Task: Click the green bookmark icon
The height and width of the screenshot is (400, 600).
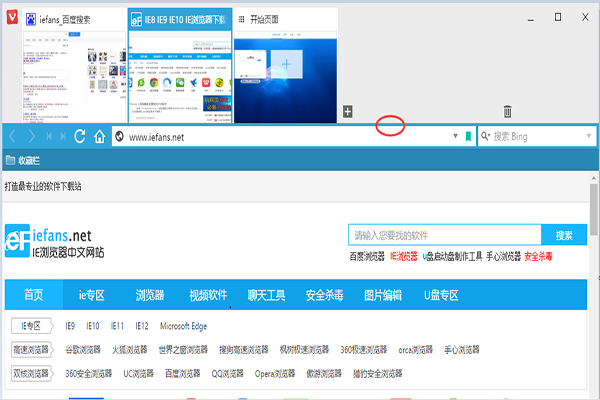Action: coord(468,136)
